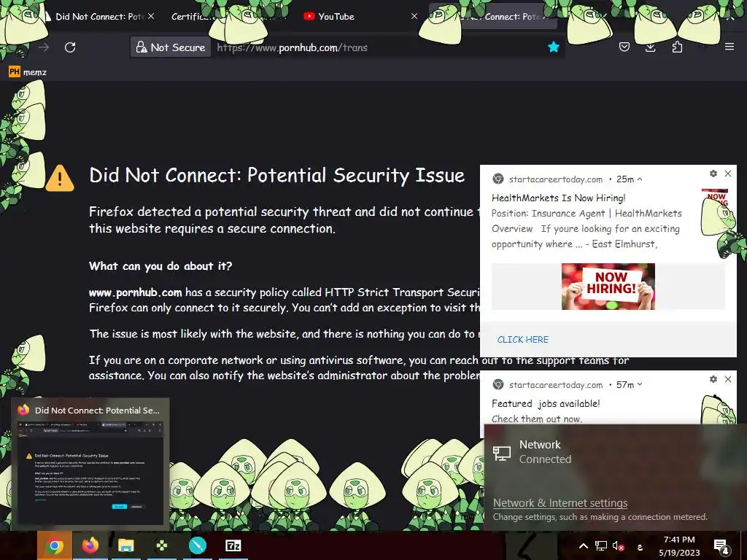Click the network tray icon

point(601,546)
